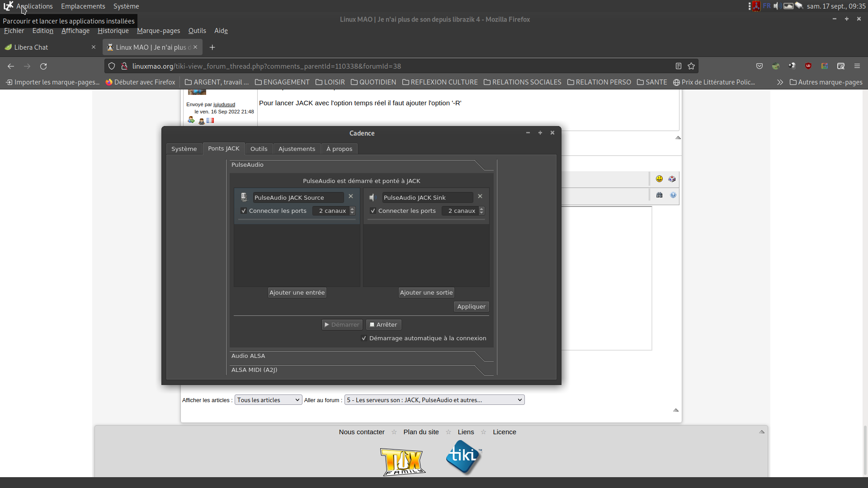868x488 pixels.
Task: Uncheck Connecter les ports for Source
Action: (244, 211)
